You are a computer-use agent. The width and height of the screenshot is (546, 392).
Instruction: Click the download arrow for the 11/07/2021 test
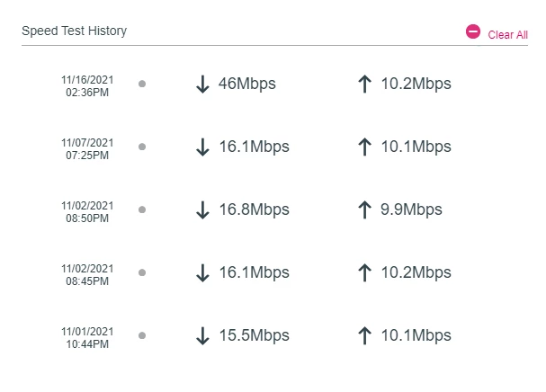[x=202, y=147]
